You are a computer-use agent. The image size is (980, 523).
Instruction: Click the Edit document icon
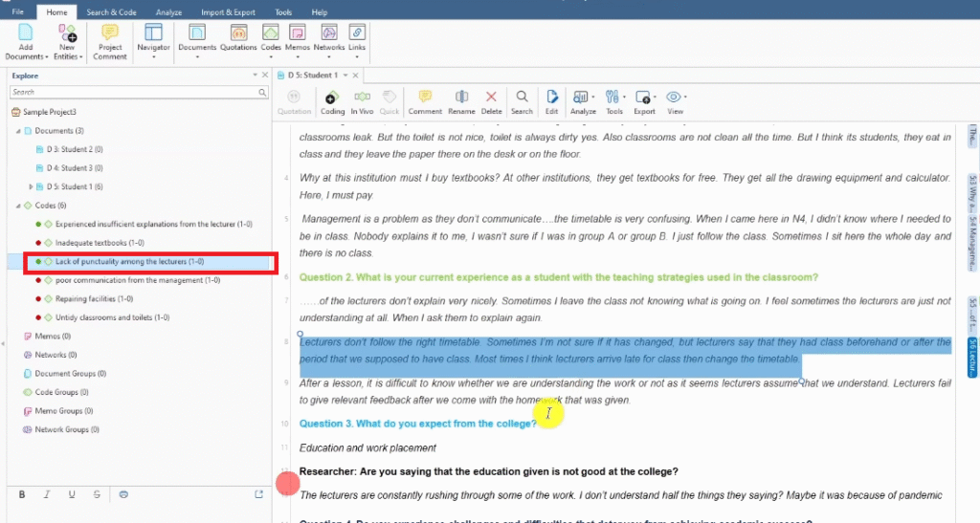[551, 101]
